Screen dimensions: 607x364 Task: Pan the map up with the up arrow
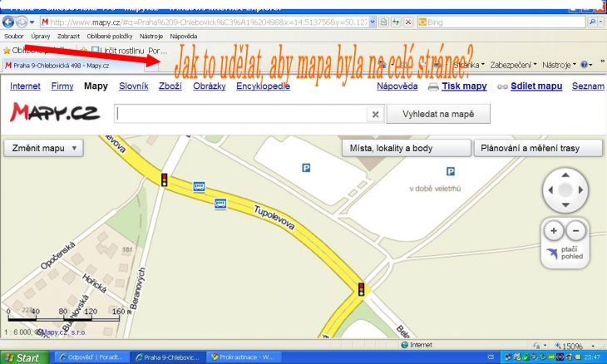coord(565,175)
